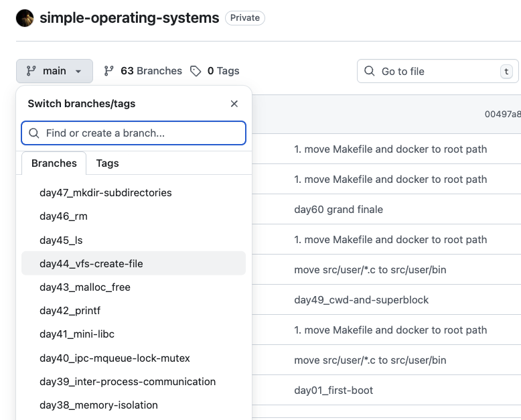Choose the day44_vfs-create-file branch
Image resolution: width=521 pixels, height=420 pixels.
point(91,264)
